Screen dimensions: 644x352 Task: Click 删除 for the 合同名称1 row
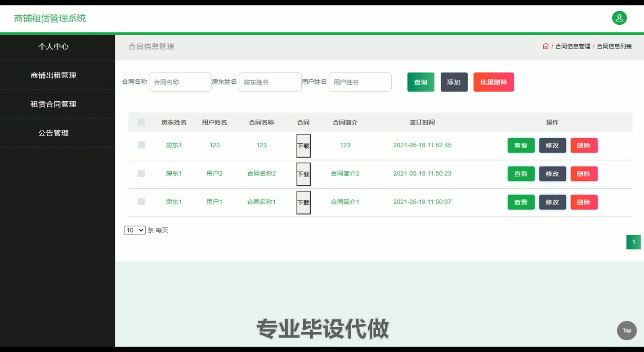[584, 202]
